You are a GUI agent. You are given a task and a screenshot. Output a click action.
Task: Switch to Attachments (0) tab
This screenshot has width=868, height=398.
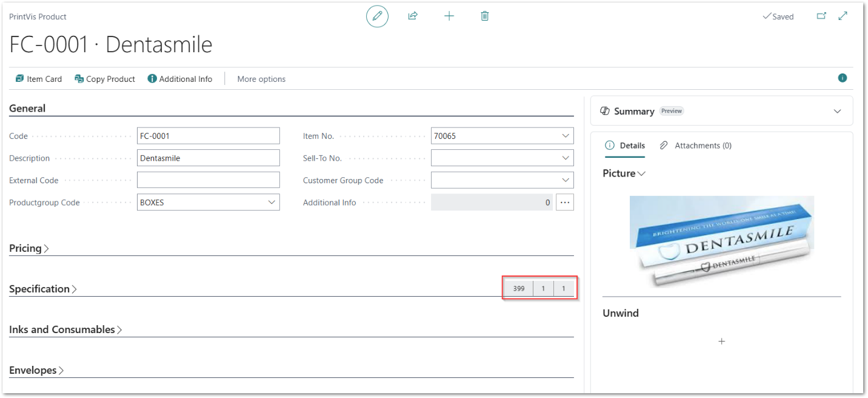point(696,146)
